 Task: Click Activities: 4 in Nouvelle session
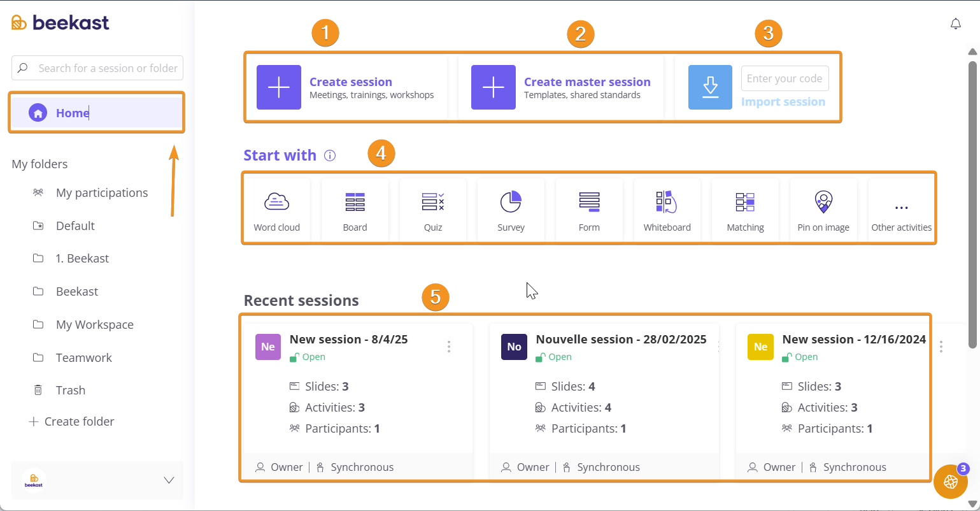pos(573,407)
